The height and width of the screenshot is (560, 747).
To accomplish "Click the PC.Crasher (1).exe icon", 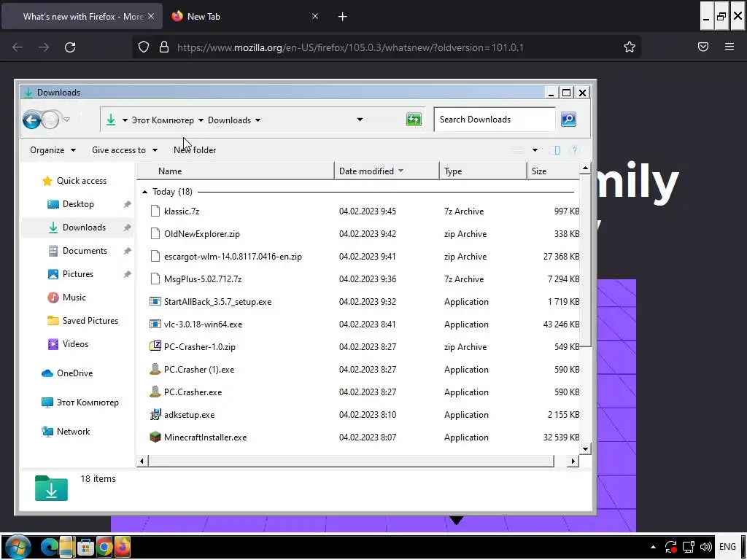I will point(155,369).
